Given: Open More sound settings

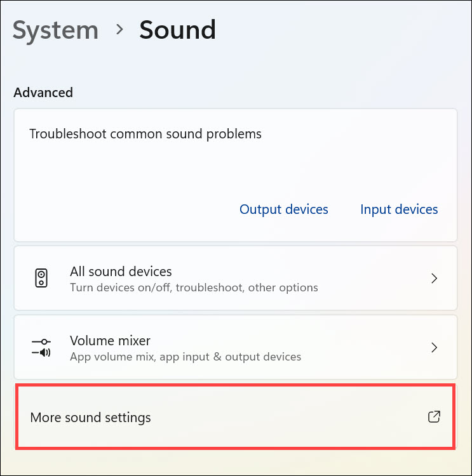Looking at the screenshot, I should (x=91, y=418).
